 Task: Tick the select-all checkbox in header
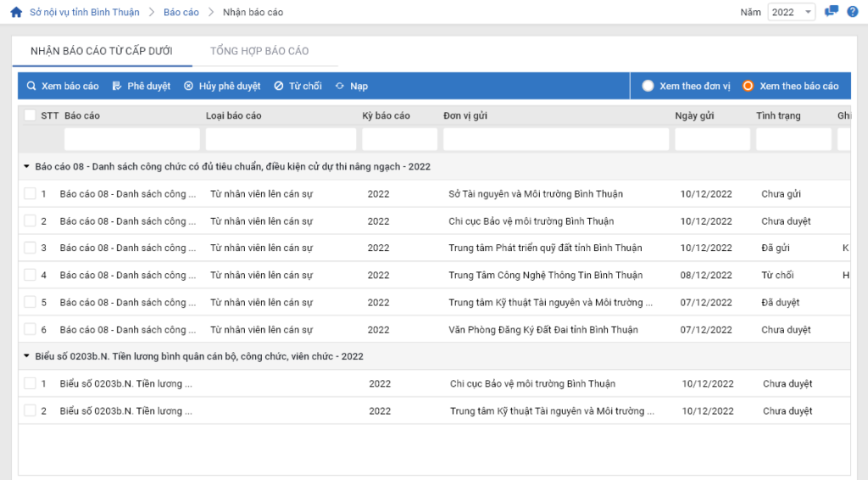pyautogui.click(x=30, y=115)
